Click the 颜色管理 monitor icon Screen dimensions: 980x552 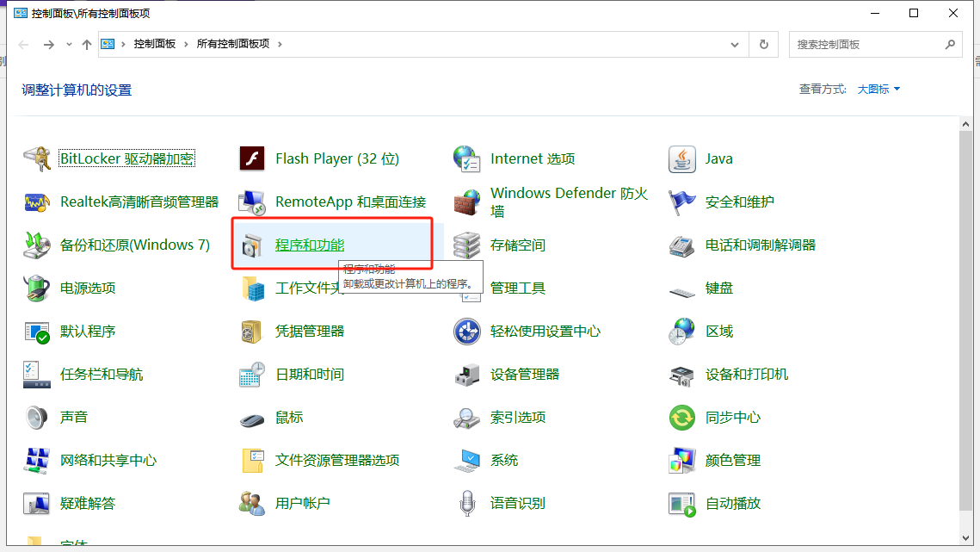(682, 461)
